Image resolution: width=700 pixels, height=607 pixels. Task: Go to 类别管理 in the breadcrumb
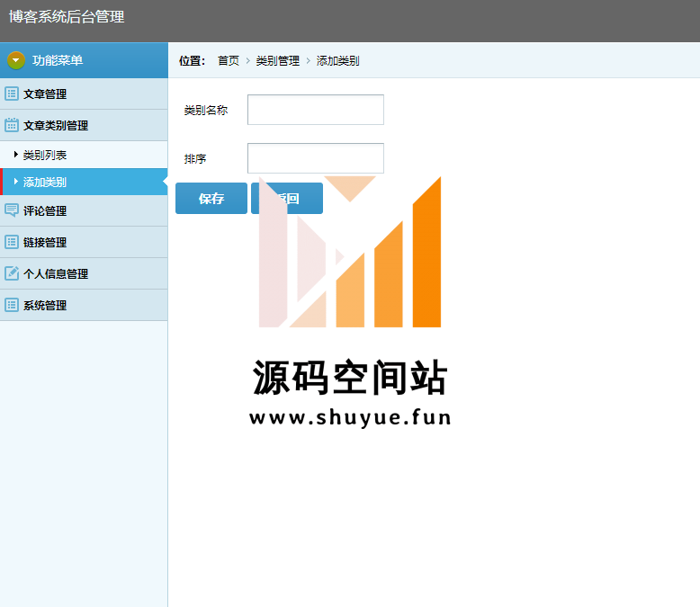[278, 61]
